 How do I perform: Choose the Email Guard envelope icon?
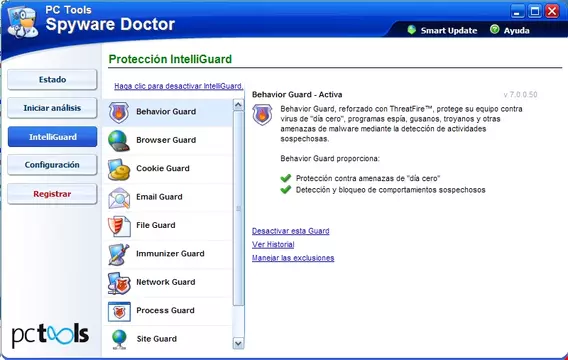(119, 198)
